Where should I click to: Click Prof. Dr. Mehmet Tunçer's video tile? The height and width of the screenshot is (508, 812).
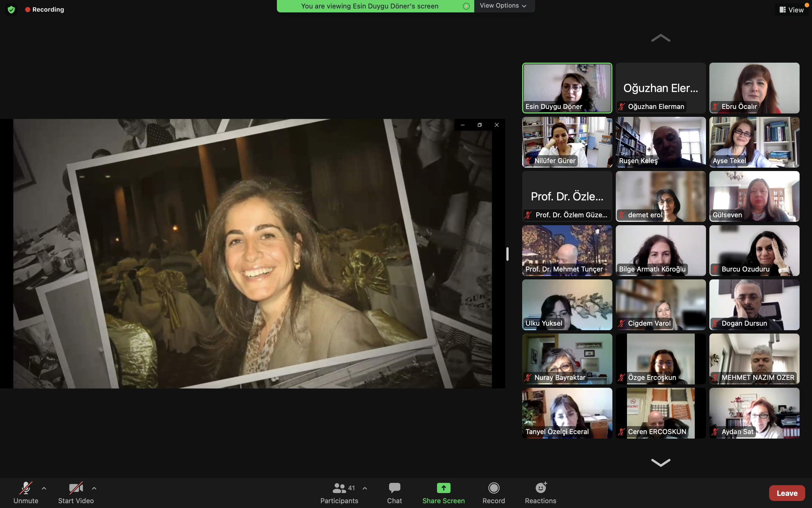[567, 251]
